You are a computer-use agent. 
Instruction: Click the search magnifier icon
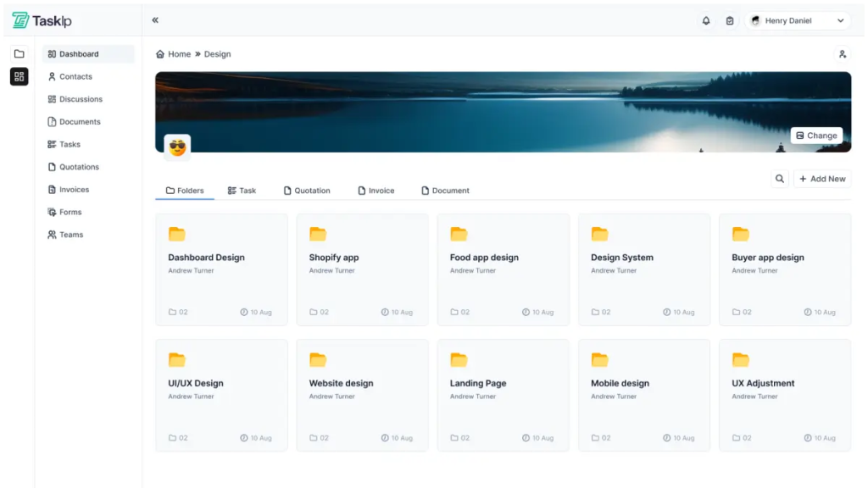click(779, 179)
